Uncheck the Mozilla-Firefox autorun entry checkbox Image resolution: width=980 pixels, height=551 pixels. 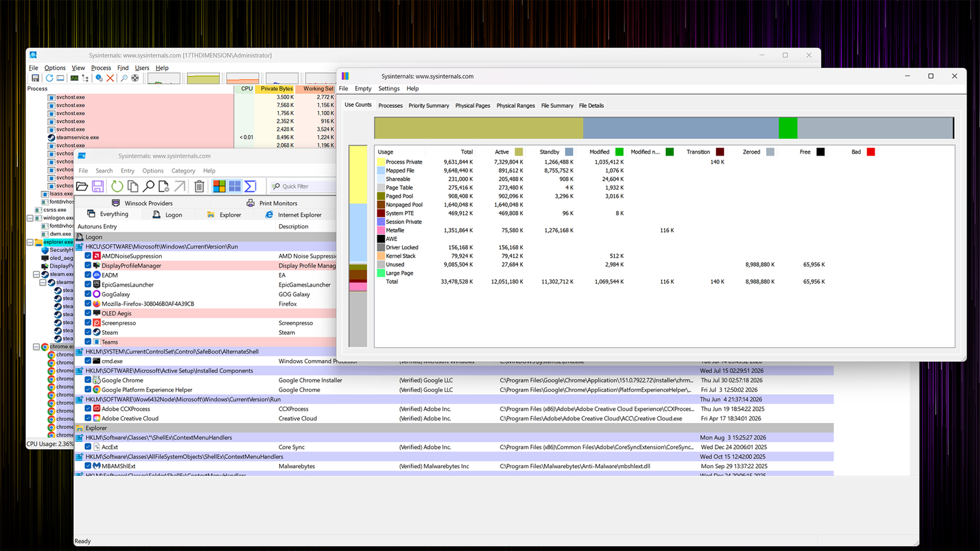click(88, 304)
